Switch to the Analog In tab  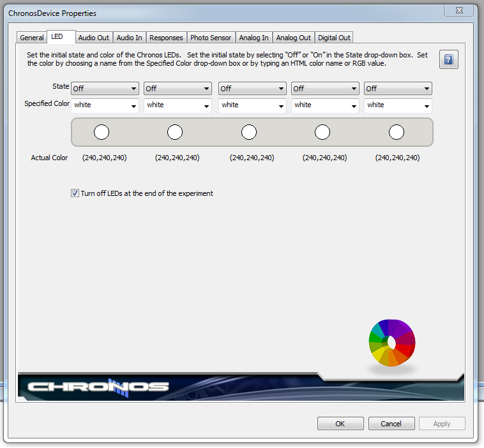[x=253, y=38]
